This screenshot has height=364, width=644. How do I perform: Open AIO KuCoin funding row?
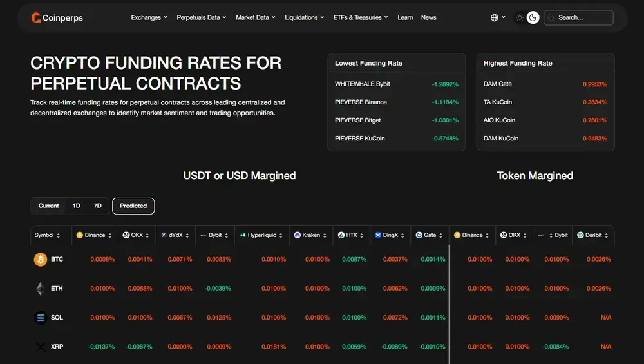[x=545, y=120]
